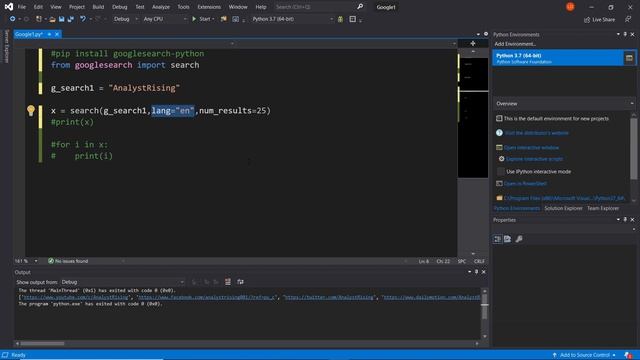Open the Project menu

tap(77, 7)
